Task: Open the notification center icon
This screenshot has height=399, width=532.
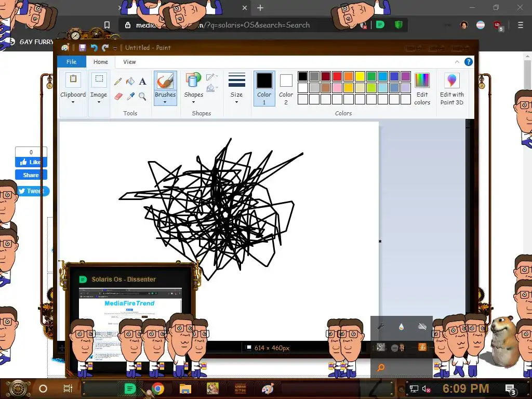Action: [511, 389]
